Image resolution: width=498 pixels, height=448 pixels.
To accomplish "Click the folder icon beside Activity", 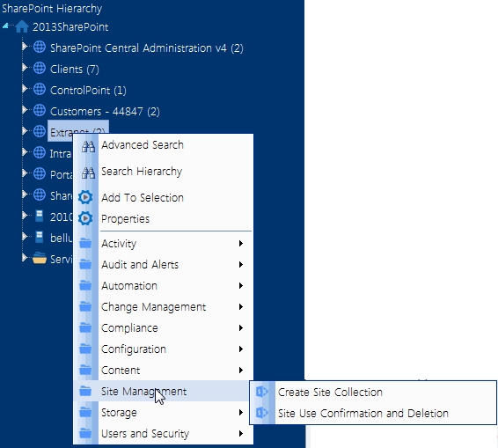I will coord(85,243).
